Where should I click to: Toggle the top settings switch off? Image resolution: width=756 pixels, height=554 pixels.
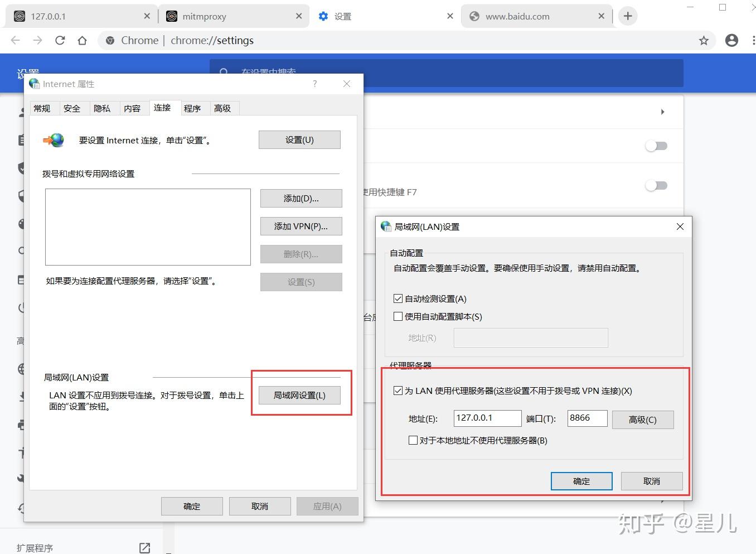point(656,146)
